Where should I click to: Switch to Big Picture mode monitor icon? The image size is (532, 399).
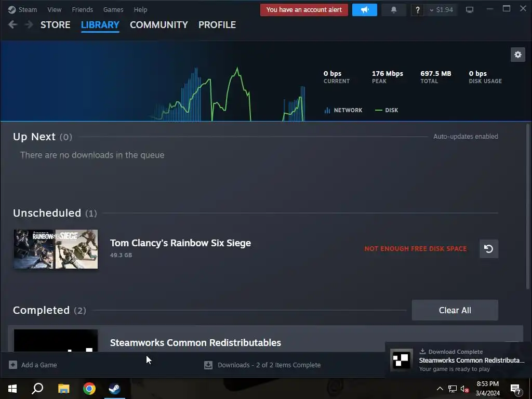click(x=470, y=10)
